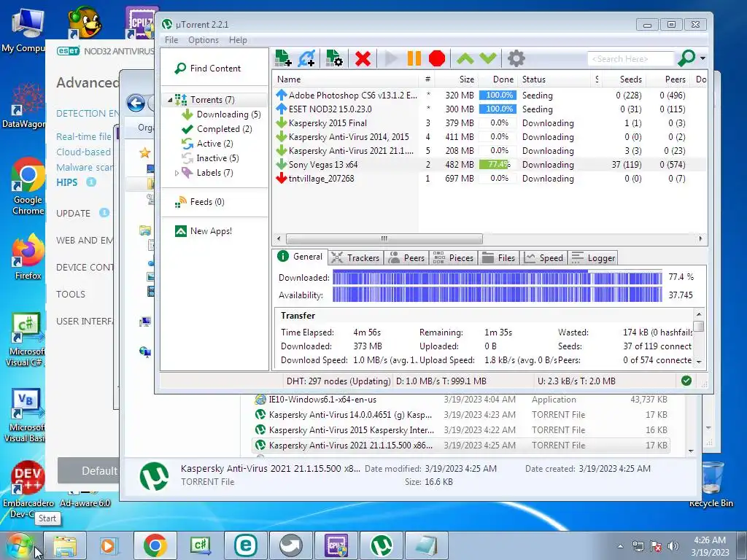Sort by the Seeds column header
This screenshot has width=747, height=560.
tap(624, 79)
